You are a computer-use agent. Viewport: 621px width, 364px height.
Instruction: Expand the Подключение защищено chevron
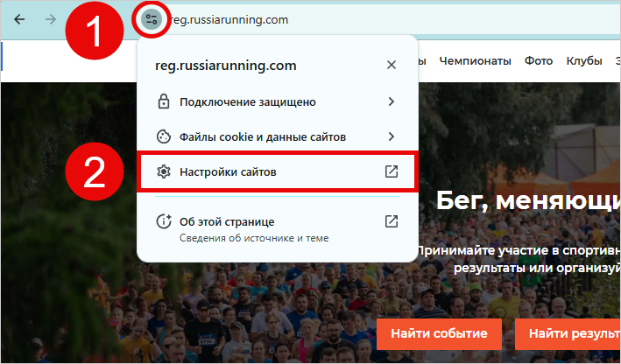pos(392,101)
